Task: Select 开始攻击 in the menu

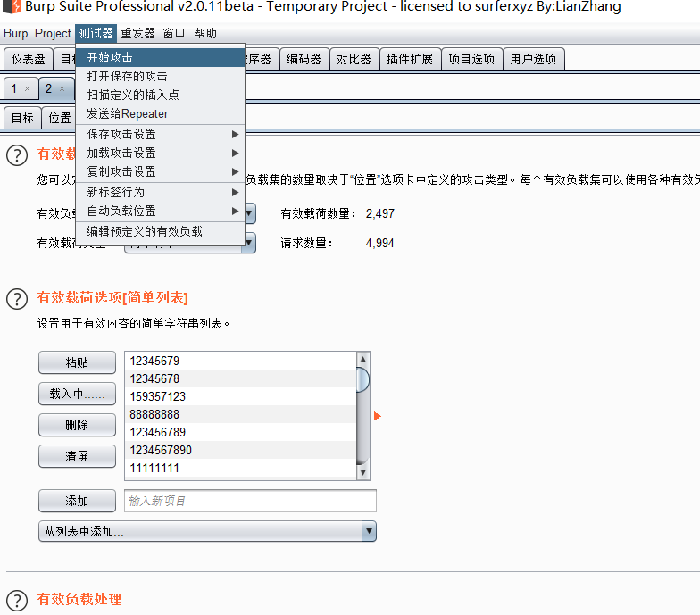Action: click(x=161, y=57)
